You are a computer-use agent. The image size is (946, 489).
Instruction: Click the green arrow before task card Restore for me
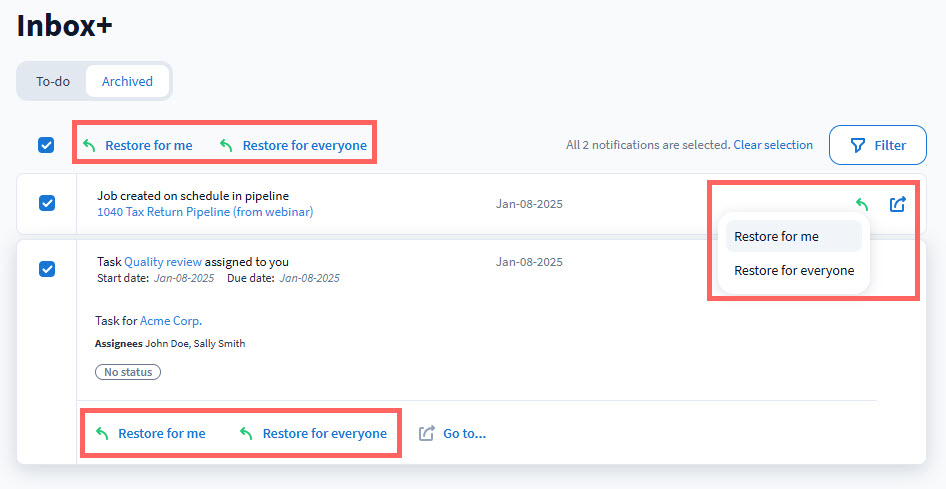coord(102,434)
